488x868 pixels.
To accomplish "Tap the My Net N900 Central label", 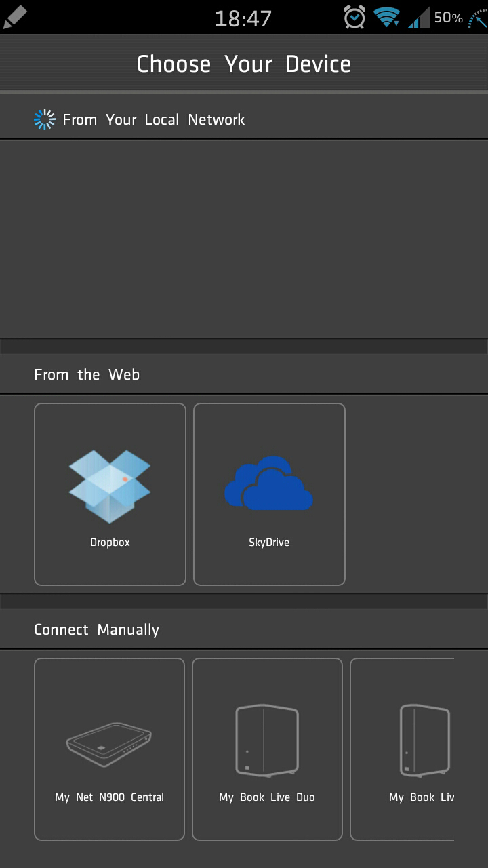I will click(109, 797).
